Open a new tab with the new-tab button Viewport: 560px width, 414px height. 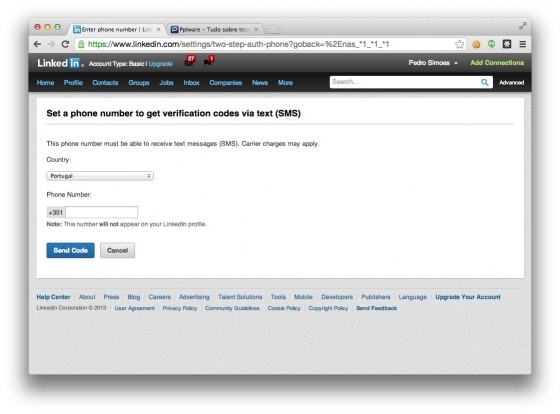(273, 30)
